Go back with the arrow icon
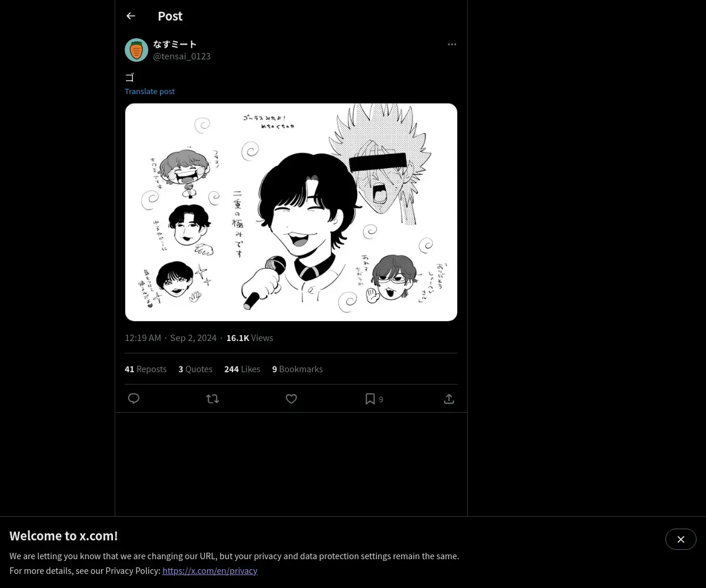Viewport: 706px width, 588px height. 131,16
